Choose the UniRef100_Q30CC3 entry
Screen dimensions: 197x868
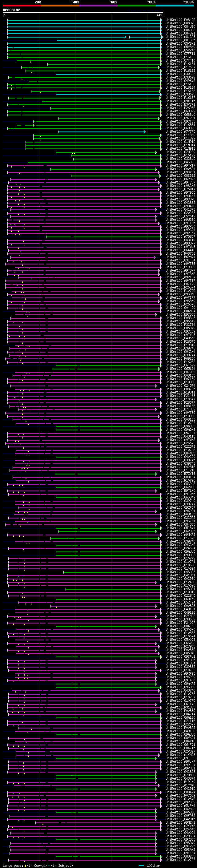coord(180,74)
